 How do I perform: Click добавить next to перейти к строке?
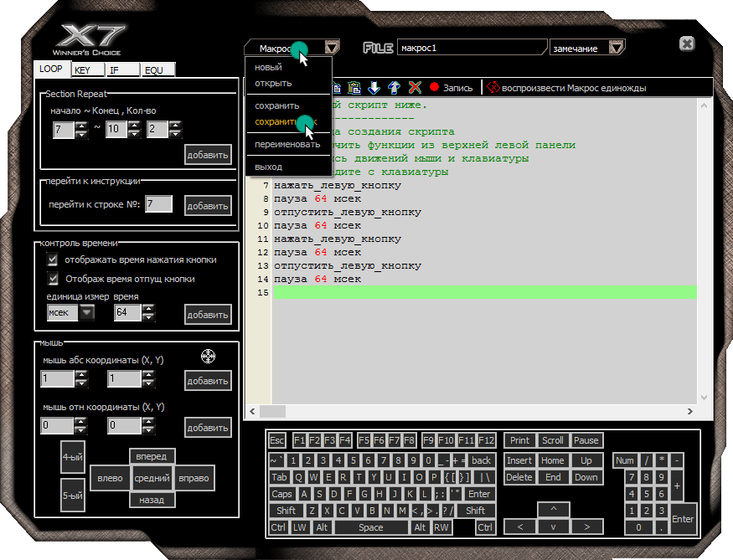208,206
